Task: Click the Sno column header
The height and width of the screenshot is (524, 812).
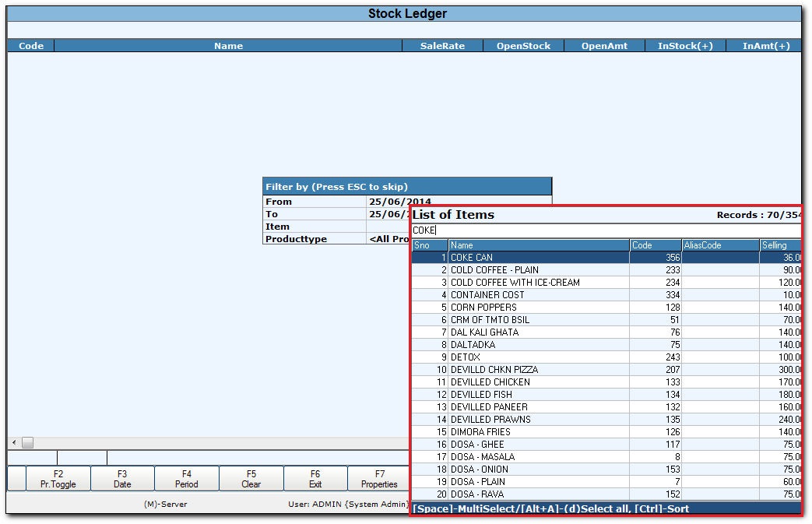Action: [x=430, y=245]
